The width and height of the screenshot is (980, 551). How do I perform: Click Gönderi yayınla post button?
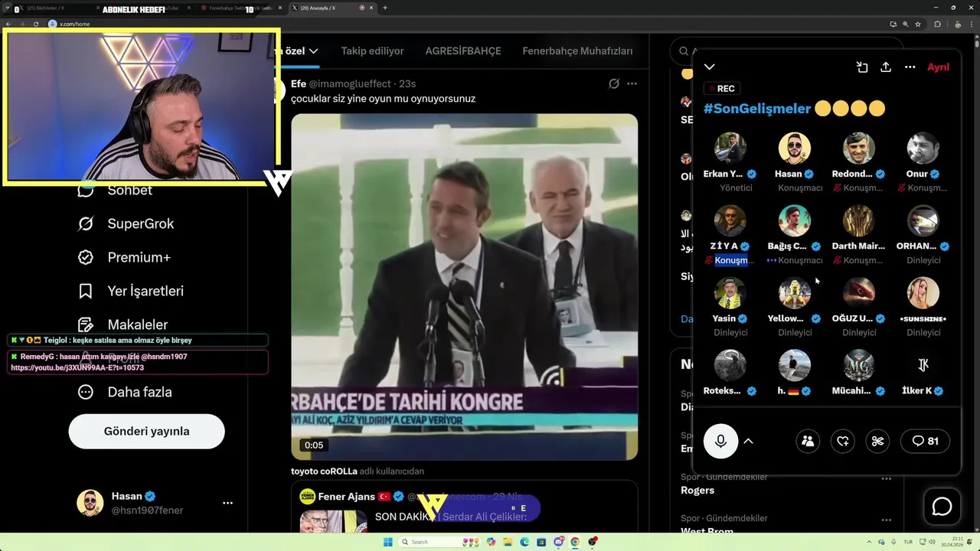click(146, 432)
